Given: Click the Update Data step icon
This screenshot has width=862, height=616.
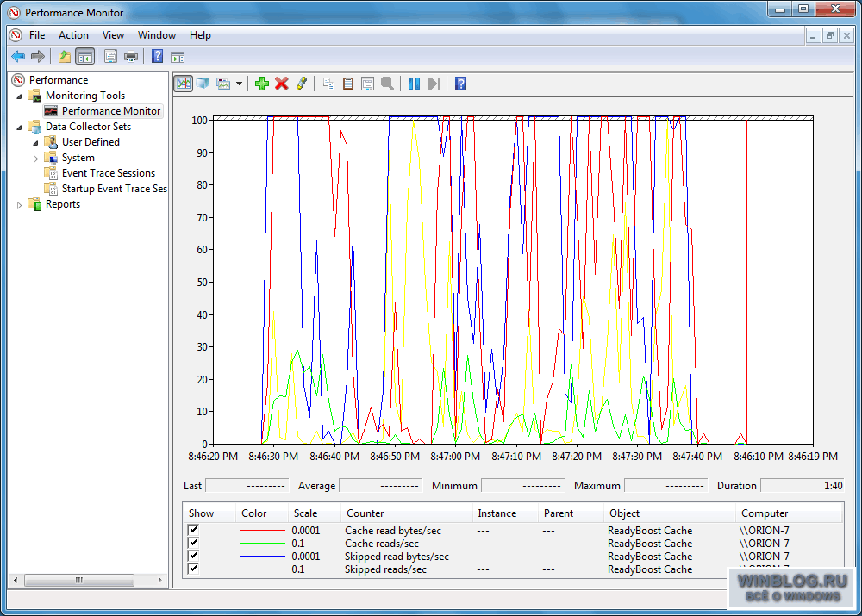Looking at the screenshot, I should [x=434, y=84].
